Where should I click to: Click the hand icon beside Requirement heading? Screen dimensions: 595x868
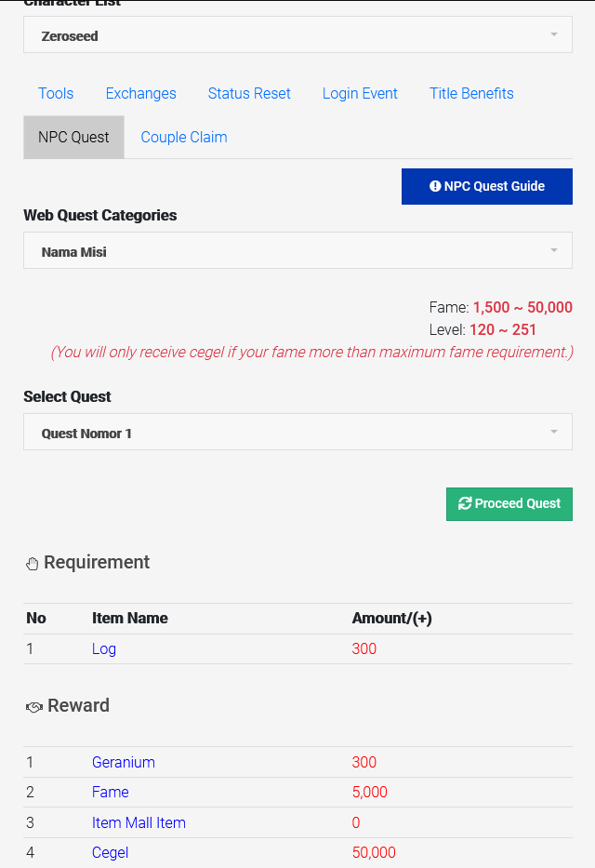coord(32,562)
